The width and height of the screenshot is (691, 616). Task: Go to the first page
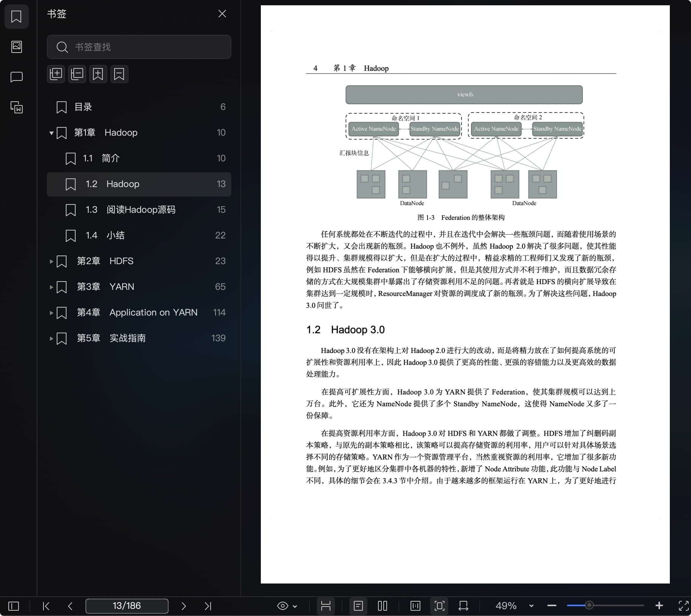point(46,606)
